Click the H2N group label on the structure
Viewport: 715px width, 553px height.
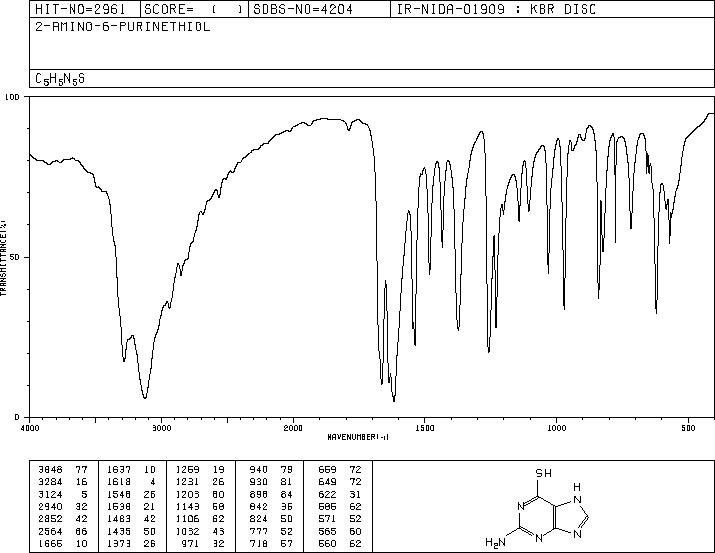point(495,543)
